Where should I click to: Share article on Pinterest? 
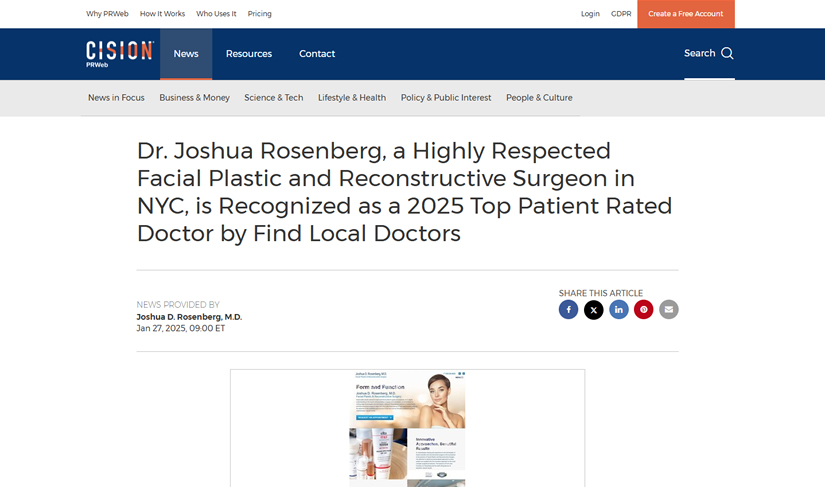[643, 309]
